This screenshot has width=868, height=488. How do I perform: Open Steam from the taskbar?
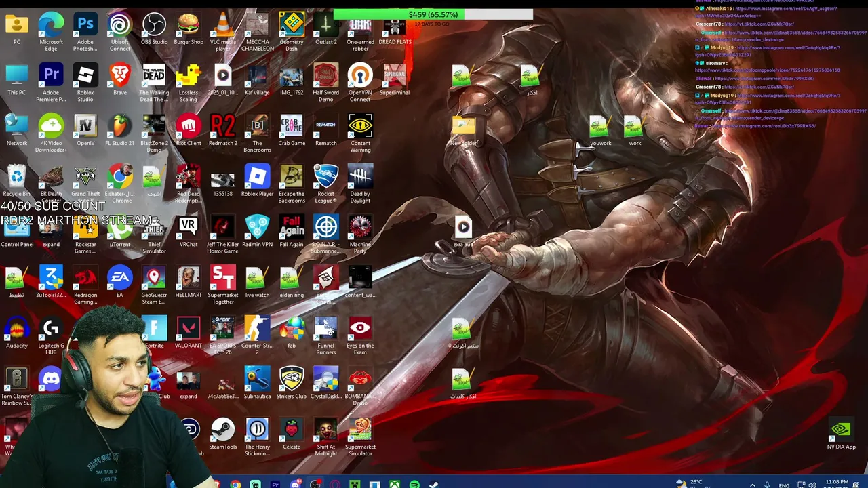click(434, 484)
